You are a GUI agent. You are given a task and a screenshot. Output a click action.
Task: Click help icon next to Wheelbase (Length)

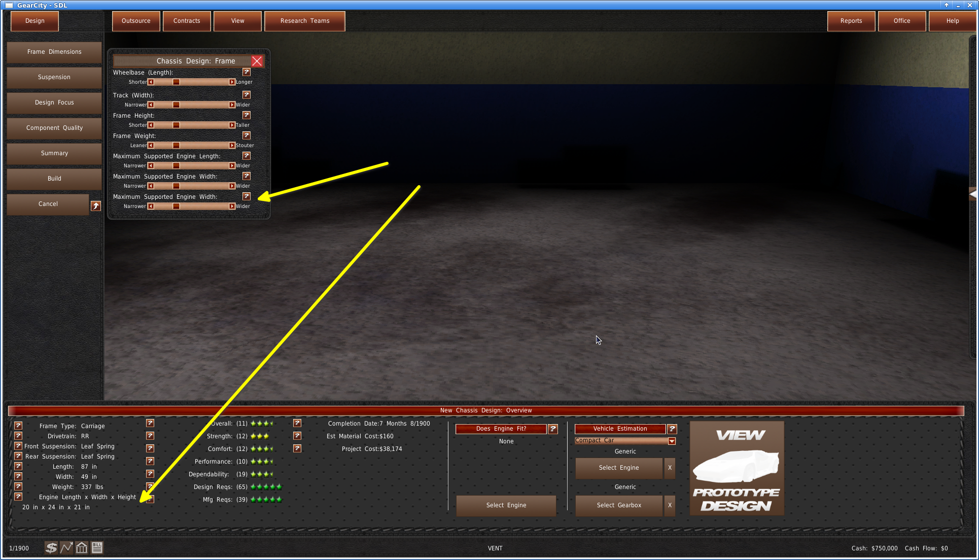coord(247,73)
